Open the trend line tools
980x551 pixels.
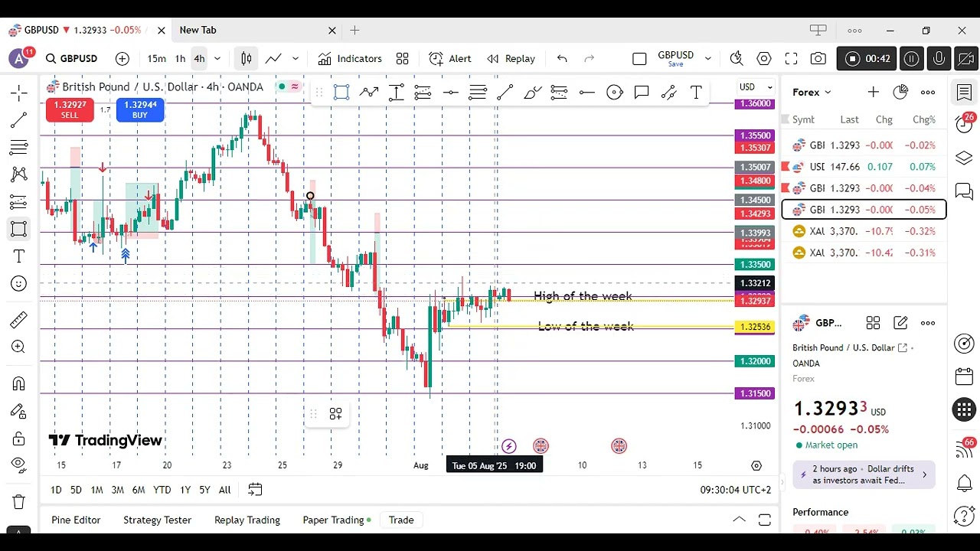(19, 120)
